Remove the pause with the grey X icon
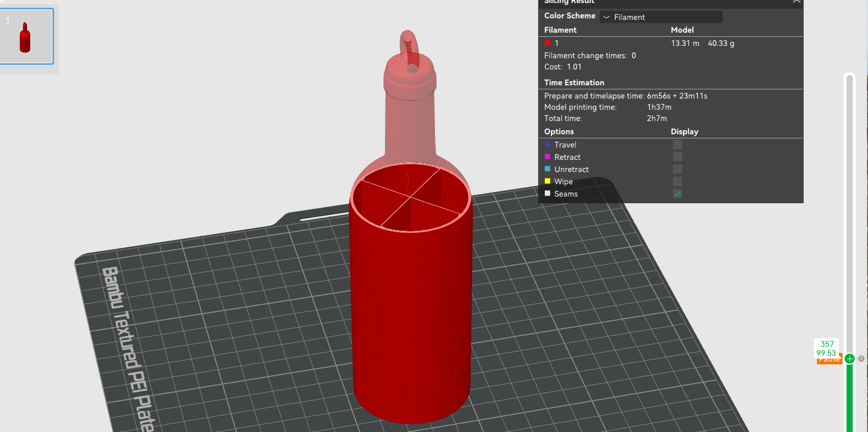 pos(861,358)
